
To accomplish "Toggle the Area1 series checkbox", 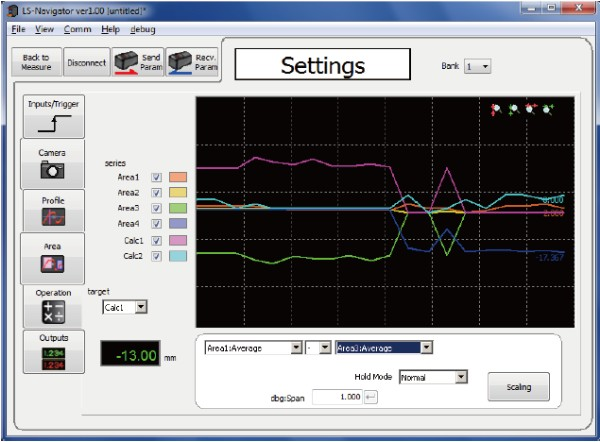I will tap(156, 177).
